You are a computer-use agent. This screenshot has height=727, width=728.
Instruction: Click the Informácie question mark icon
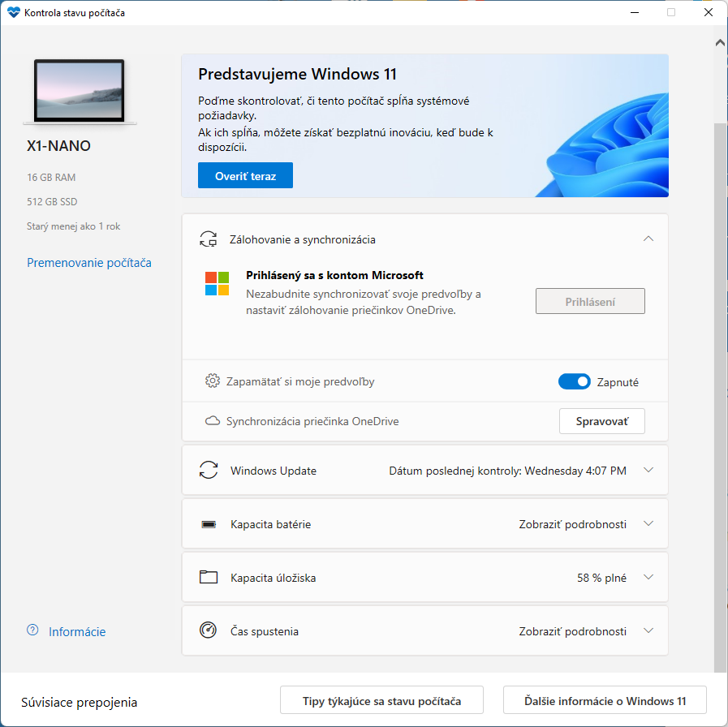coord(32,630)
